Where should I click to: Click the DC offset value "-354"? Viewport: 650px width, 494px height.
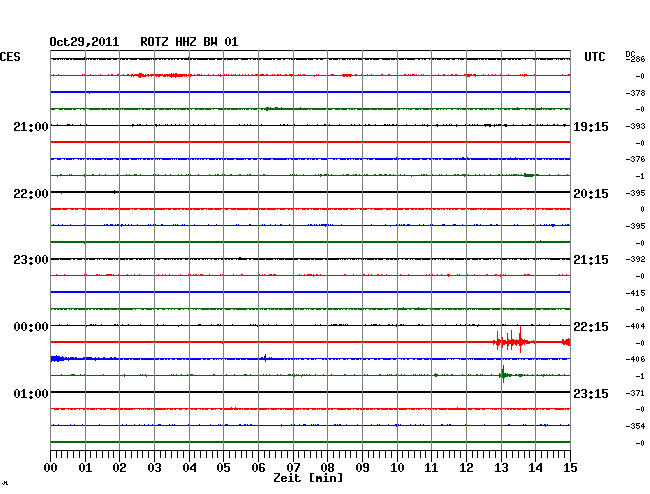coord(636,426)
